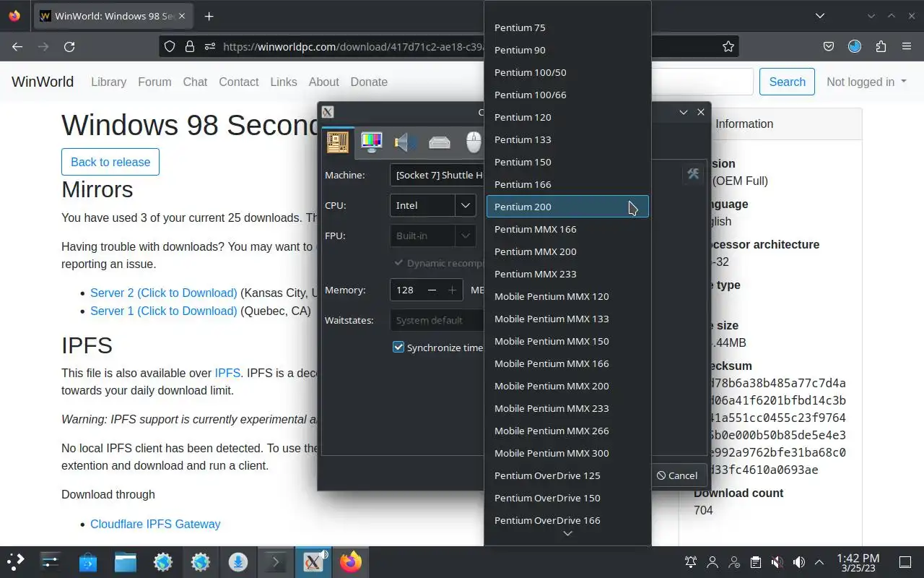Choose Pentium 133 in the list
Viewport: 924px width, 578px height.
pyautogui.click(x=567, y=139)
